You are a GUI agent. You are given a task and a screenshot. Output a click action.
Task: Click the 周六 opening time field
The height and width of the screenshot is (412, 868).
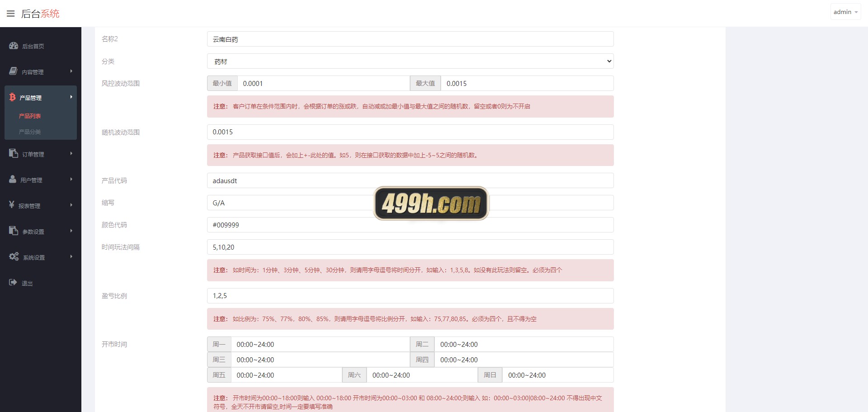tap(422, 375)
